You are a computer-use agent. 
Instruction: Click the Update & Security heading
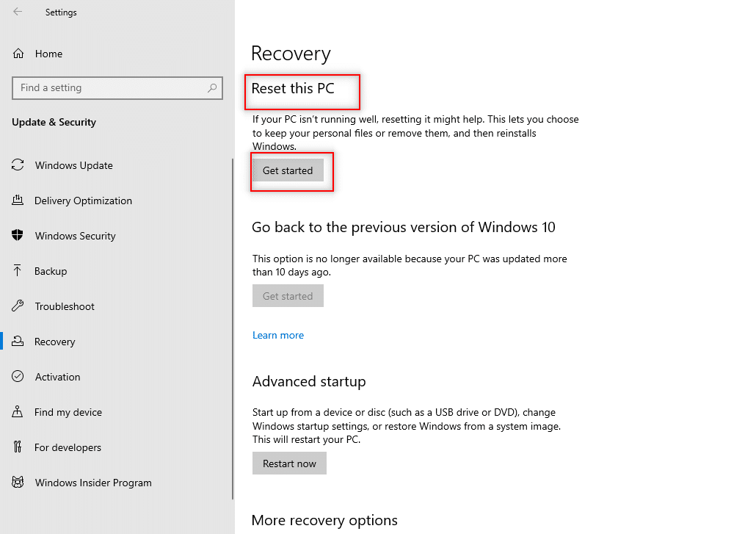tap(54, 122)
